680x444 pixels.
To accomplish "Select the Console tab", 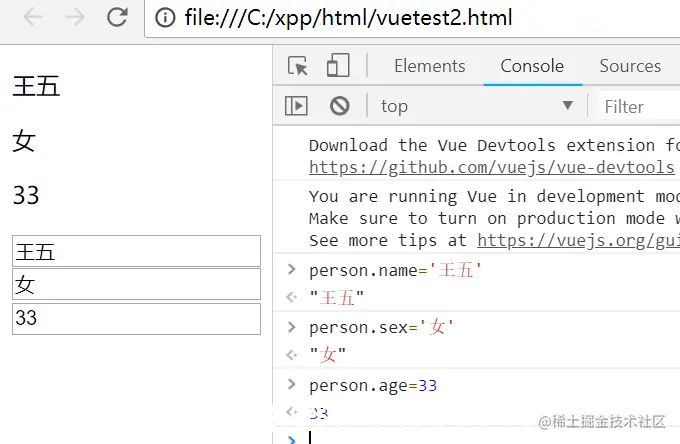I will tap(532, 66).
